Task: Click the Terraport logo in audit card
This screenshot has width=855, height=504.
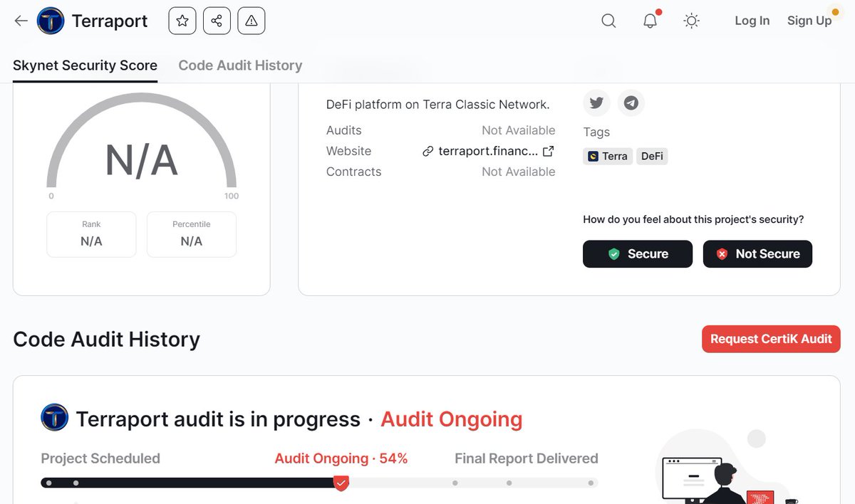Action: [x=55, y=418]
